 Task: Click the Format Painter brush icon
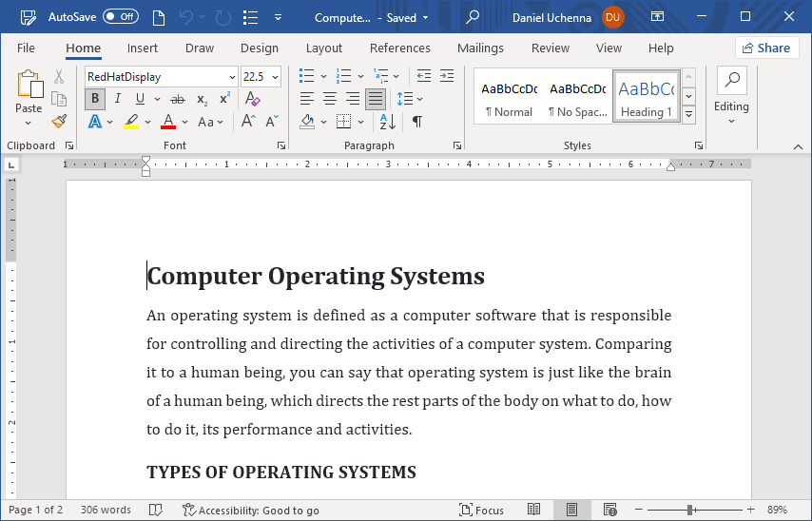59,122
